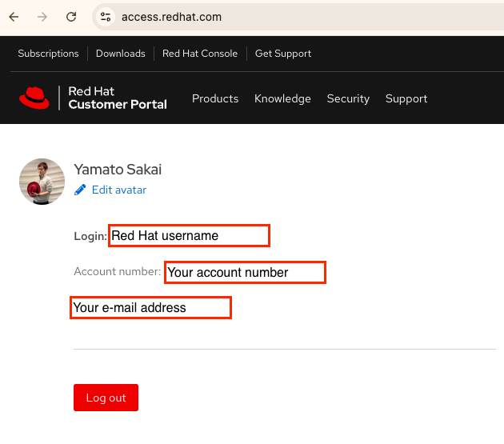Click the profile avatar photo
This screenshot has height=444, width=504.
[42, 181]
